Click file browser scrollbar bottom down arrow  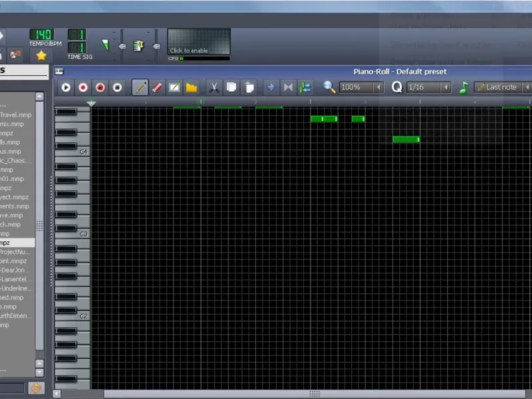(x=39, y=372)
